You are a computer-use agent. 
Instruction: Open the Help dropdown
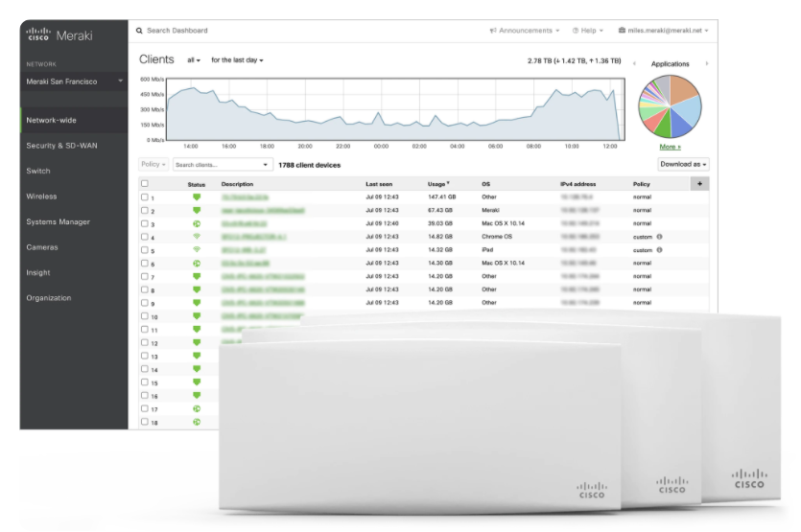click(588, 31)
